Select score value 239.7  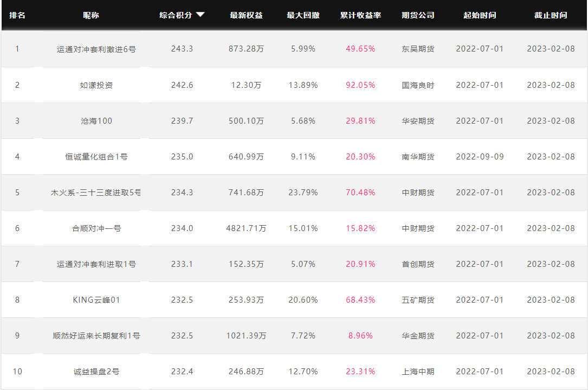pos(182,121)
